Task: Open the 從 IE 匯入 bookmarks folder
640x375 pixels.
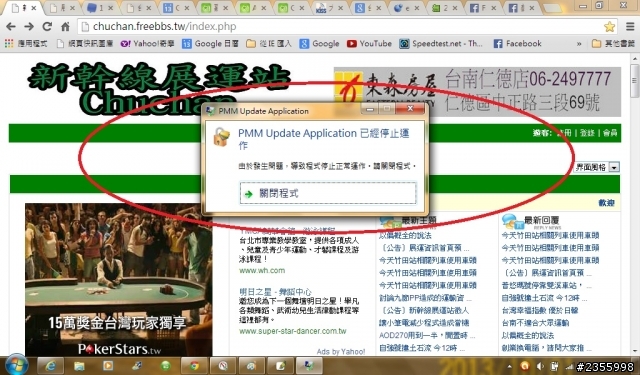Action: (x=269, y=44)
